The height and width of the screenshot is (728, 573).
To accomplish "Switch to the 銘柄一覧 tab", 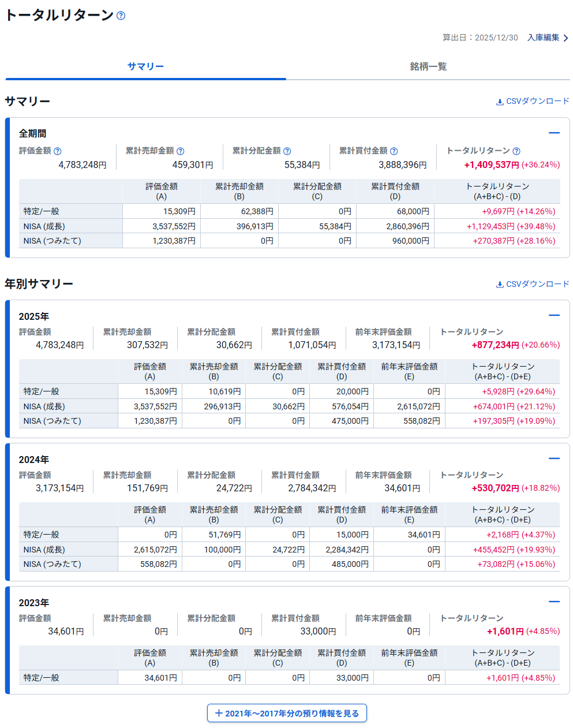I will pos(428,66).
